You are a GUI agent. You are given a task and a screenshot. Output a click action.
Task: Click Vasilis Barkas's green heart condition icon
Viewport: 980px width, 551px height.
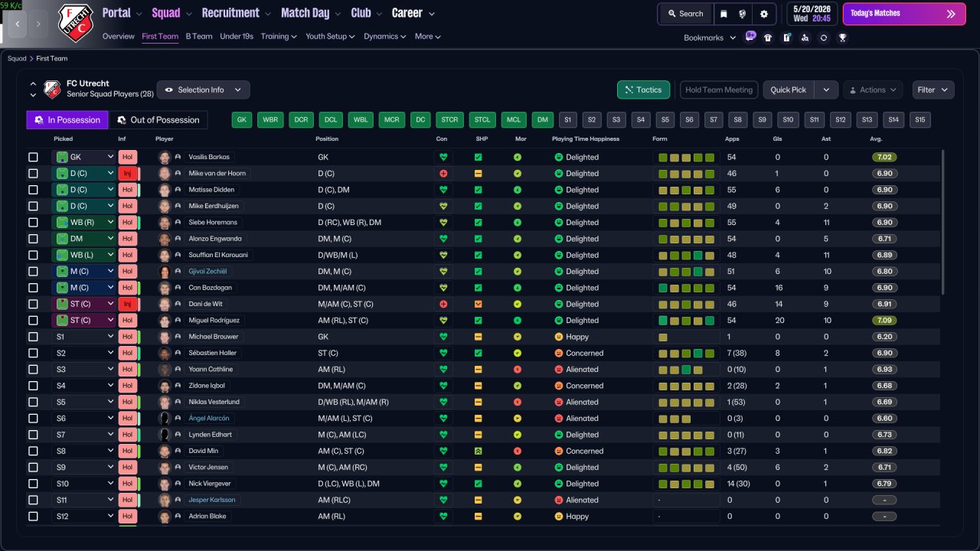pyautogui.click(x=443, y=157)
